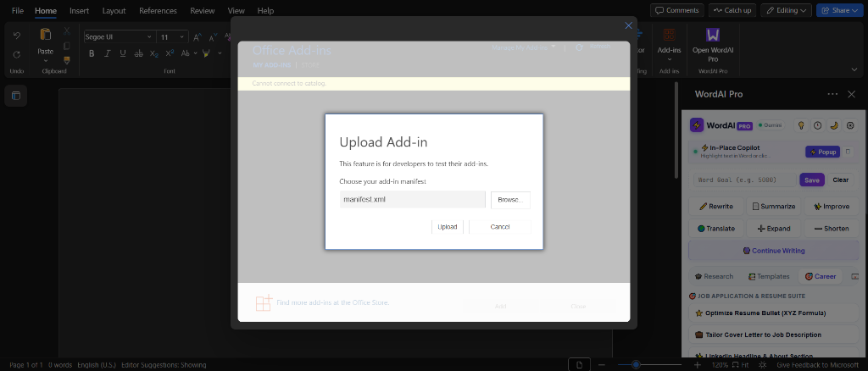Click Cancel in Upload Add-in dialog
This screenshot has height=371, width=868.
pyautogui.click(x=500, y=227)
